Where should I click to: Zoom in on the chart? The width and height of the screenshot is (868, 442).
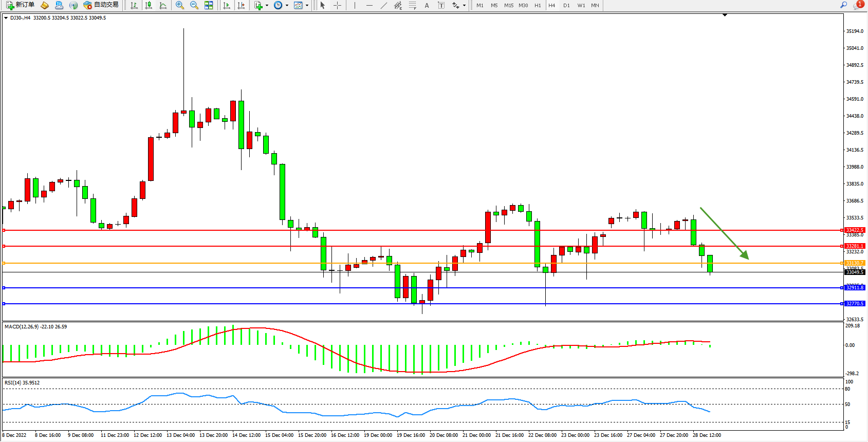point(180,5)
